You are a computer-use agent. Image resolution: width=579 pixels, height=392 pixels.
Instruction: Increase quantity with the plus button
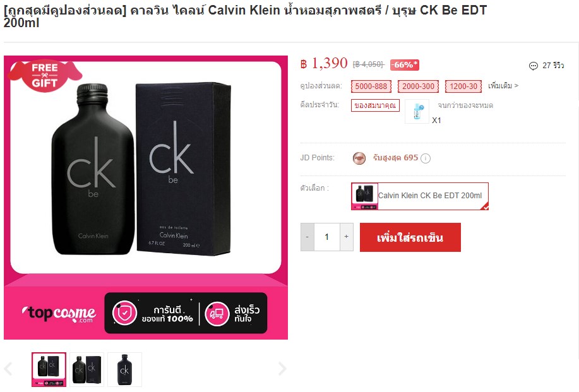[347, 237]
